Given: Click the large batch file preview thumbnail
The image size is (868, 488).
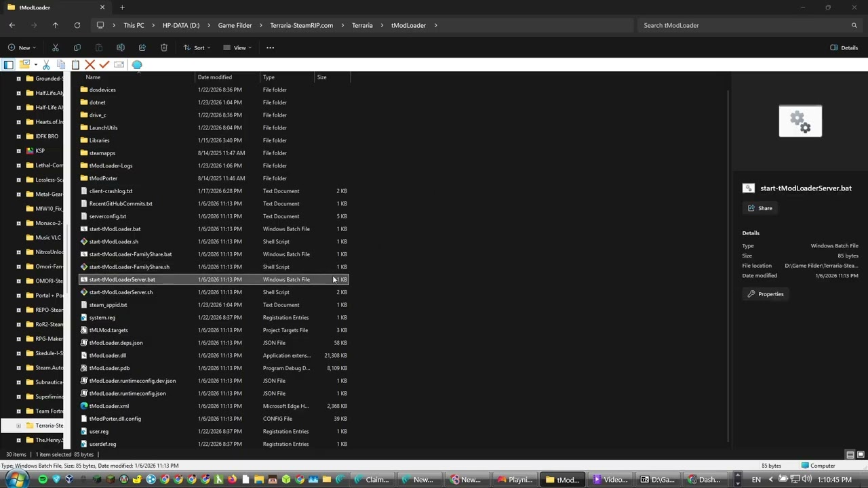Looking at the screenshot, I should [x=800, y=121].
